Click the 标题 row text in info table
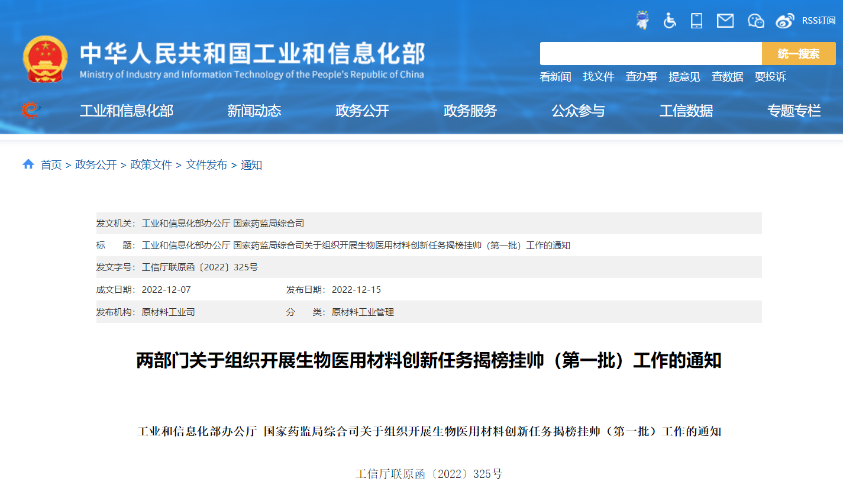This screenshot has height=504, width=843. 356,245
